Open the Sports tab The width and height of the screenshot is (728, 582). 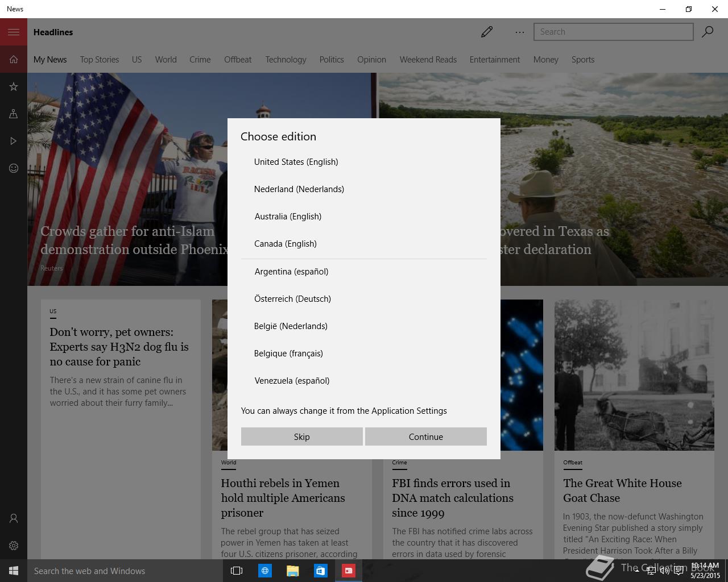(583, 60)
